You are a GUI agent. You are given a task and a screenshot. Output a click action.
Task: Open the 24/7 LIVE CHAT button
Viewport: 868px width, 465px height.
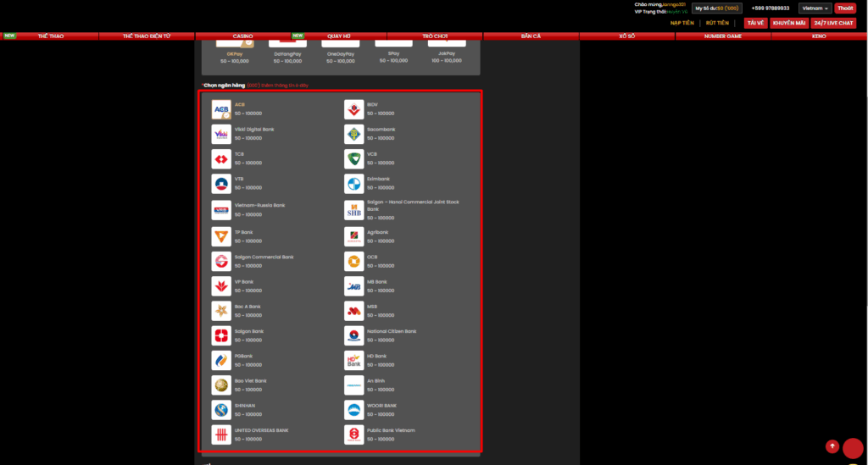click(x=833, y=23)
